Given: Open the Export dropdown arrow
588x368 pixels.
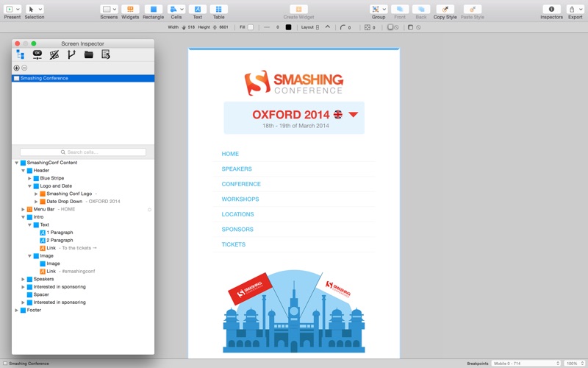Looking at the screenshot, I should 581,9.
